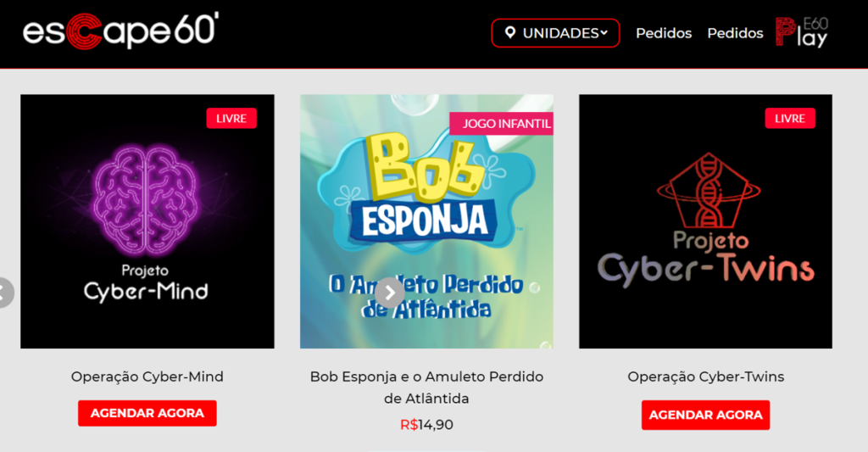Screen dimensions: 868x452
Task: Click the LIVRE badge on Cyber-Twins card
Action: pyautogui.click(x=790, y=119)
